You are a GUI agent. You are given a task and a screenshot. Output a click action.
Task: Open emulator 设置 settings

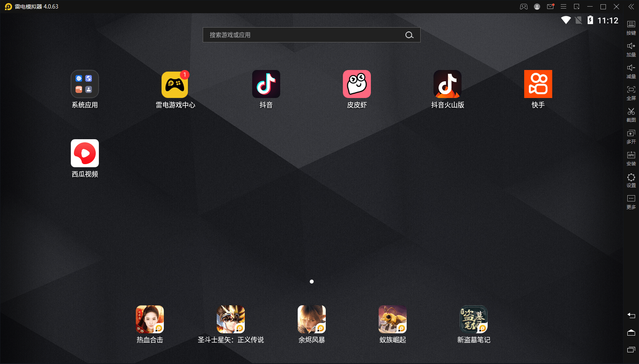coord(631,180)
